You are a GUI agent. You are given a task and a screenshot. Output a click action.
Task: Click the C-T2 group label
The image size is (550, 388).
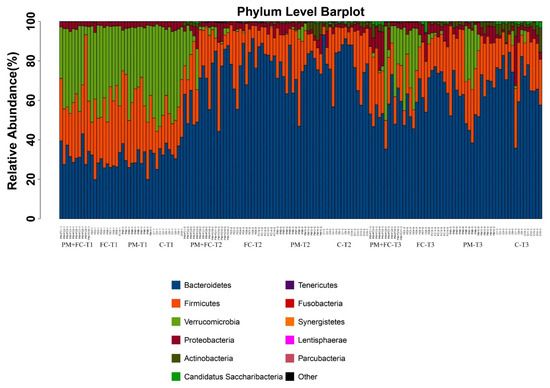(344, 245)
